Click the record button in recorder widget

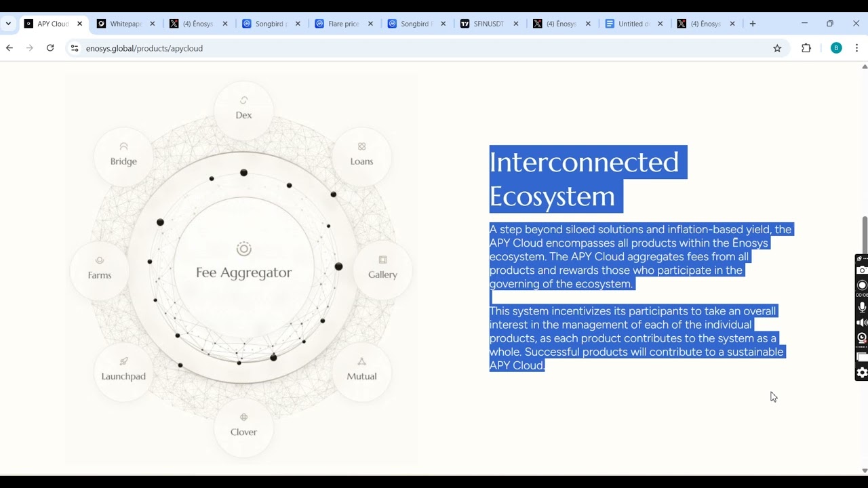[x=862, y=285]
